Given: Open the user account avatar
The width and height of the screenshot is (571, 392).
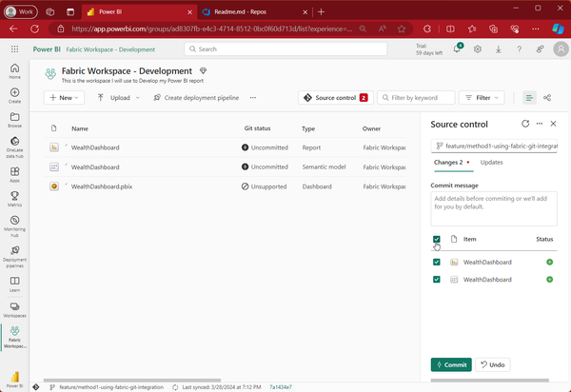Looking at the screenshot, I should 561,49.
